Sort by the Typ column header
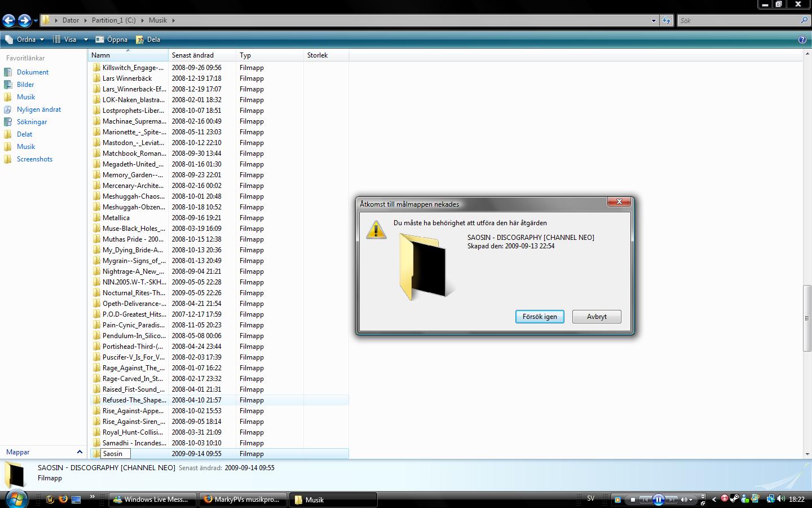Viewport: 812px width, 508px height. pos(270,55)
